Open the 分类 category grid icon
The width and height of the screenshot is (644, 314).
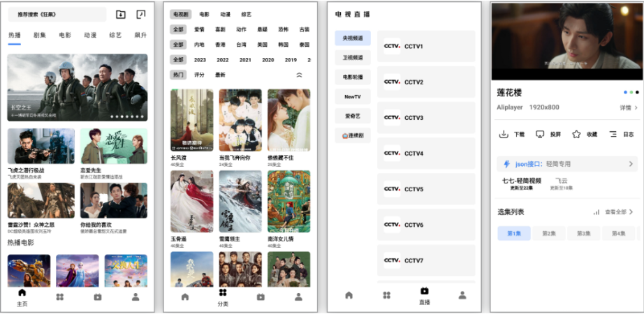tap(223, 292)
